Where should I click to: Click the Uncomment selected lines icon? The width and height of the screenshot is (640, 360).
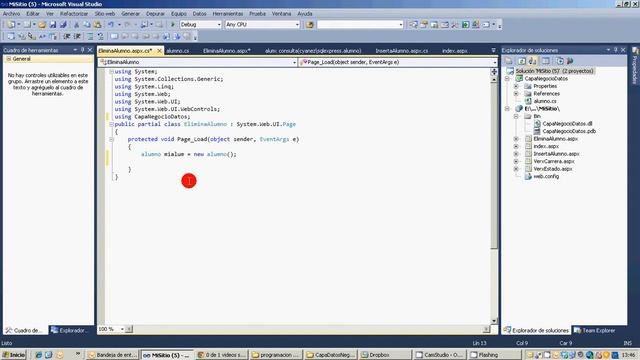click(x=100, y=36)
